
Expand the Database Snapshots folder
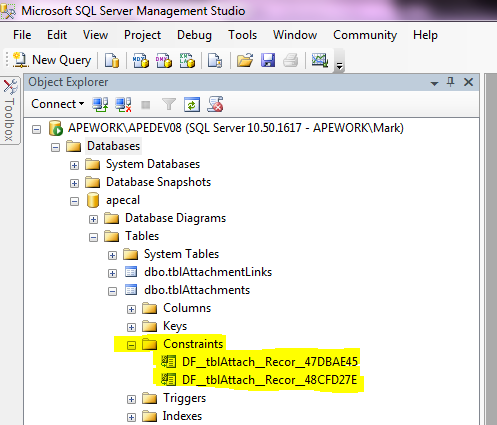pos(74,183)
